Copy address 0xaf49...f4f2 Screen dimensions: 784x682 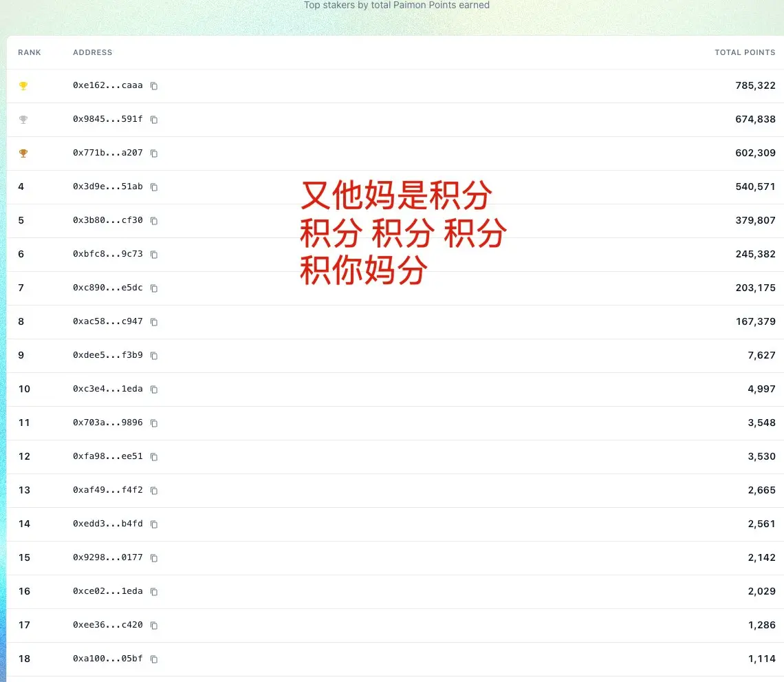coord(154,491)
